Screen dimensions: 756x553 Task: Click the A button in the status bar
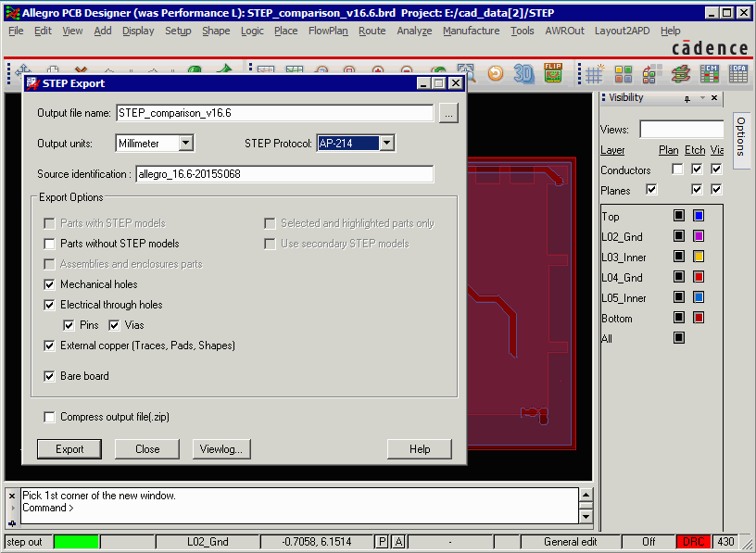pos(398,542)
